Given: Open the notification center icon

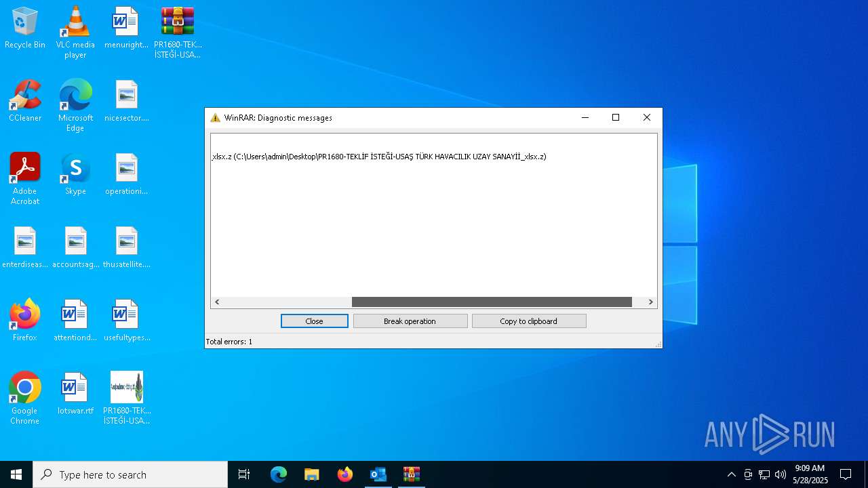Looking at the screenshot, I should coord(846,474).
